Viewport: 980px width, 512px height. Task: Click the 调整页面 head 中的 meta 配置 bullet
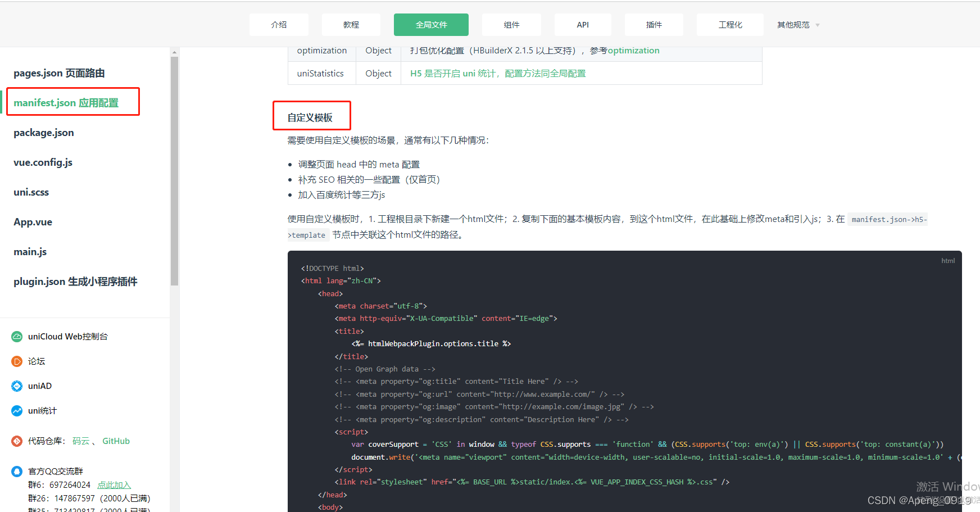pos(359,165)
